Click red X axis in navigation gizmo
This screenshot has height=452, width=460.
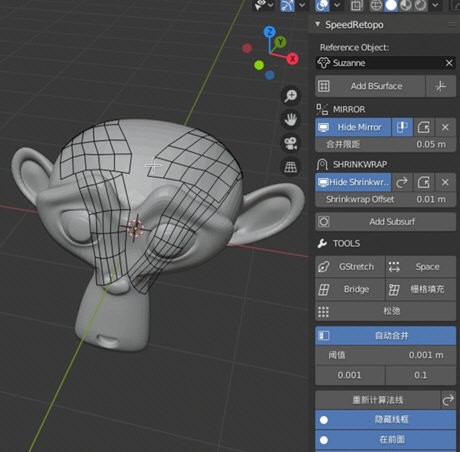click(x=293, y=59)
